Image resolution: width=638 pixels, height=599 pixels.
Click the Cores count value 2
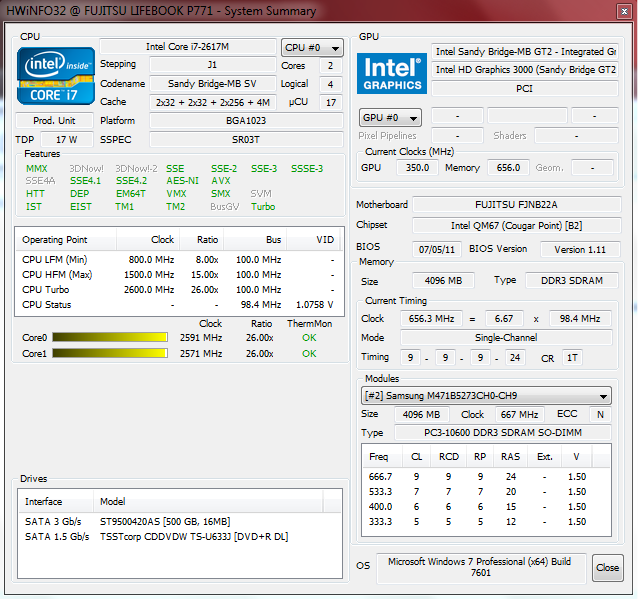pos(330,66)
